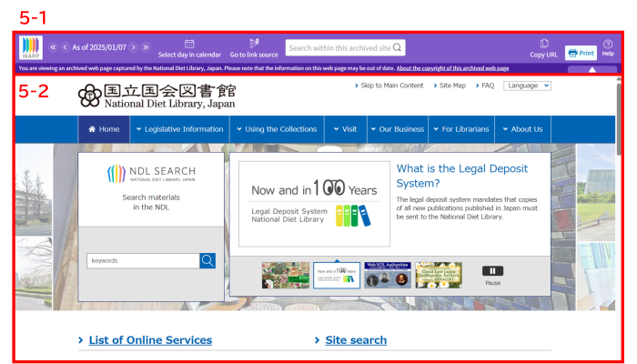
Task: Pause the carousel slideshow
Action: [x=493, y=271]
